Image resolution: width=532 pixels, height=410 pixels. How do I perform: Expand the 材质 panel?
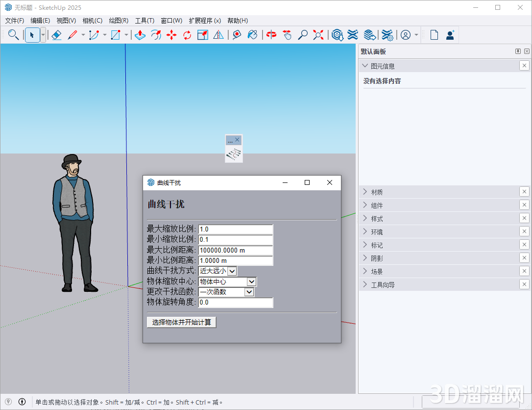click(365, 192)
